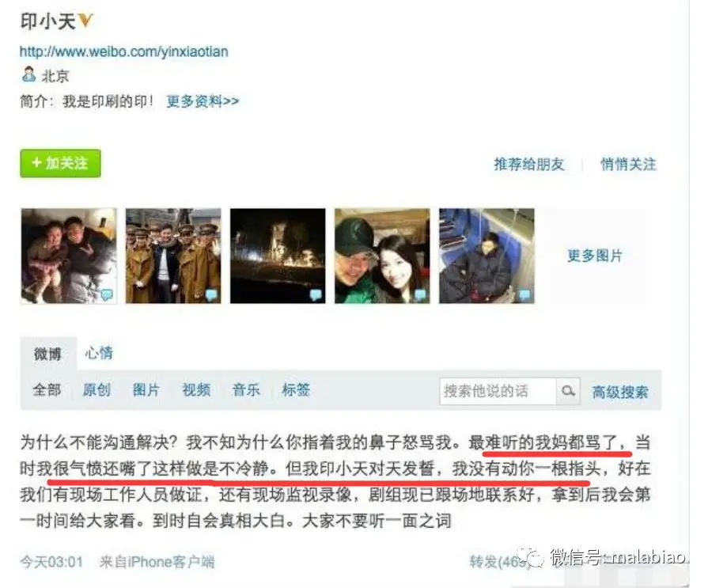Expand 更多资料>> profile details
Viewport: 708px width, 588px height.
click(x=203, y=101)
